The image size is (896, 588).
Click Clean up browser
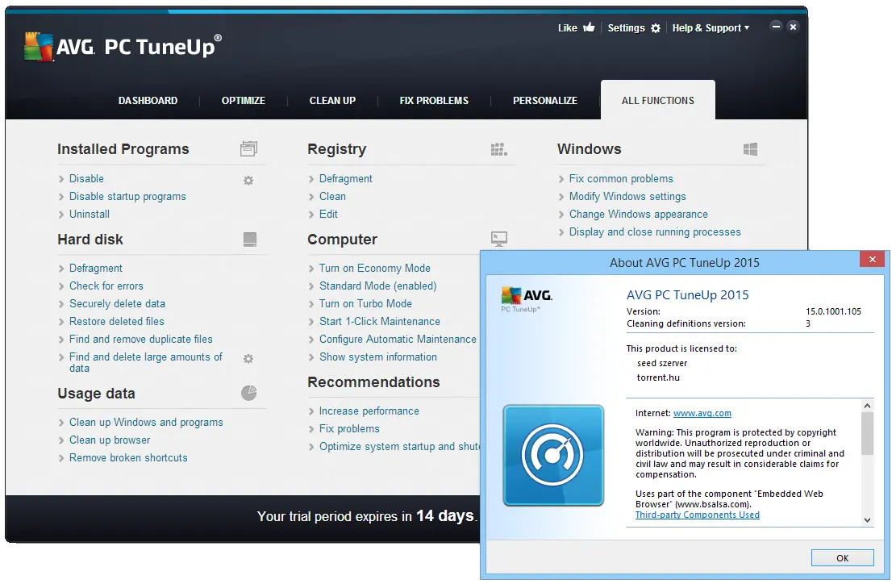[x=110, y=440]
